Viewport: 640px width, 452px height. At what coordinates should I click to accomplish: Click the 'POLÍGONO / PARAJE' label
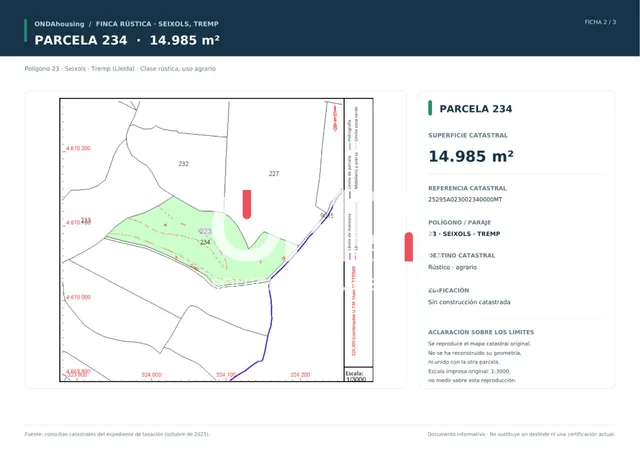coord(460,223)
